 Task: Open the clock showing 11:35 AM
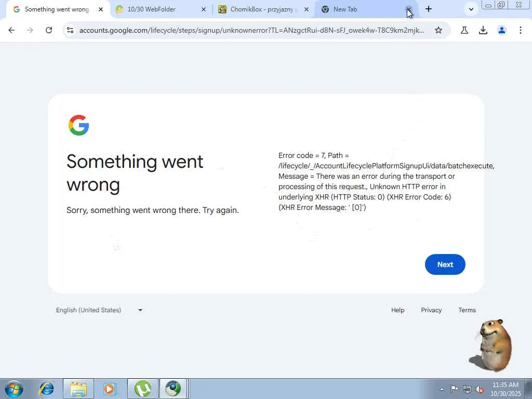coord(505,389)
